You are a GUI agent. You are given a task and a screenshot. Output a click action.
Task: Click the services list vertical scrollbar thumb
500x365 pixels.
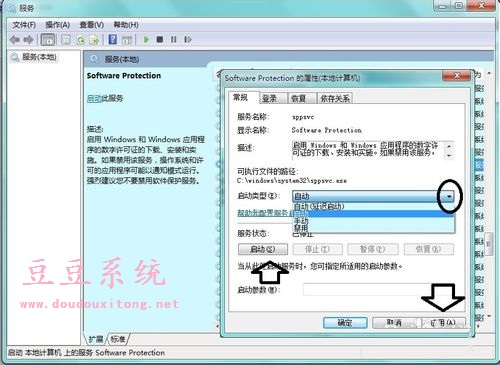tap(489, 244)
